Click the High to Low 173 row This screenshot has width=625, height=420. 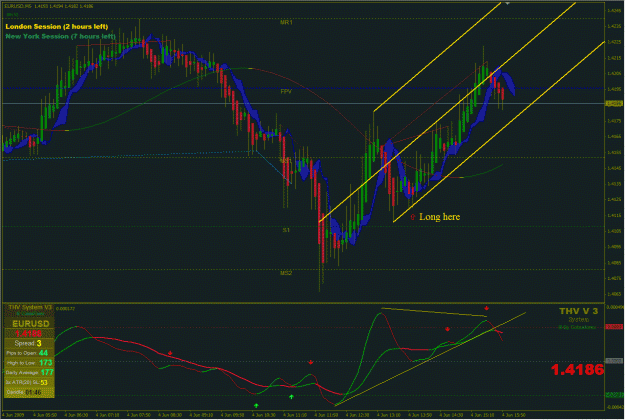pyautogui.click(x=29, y=363)
